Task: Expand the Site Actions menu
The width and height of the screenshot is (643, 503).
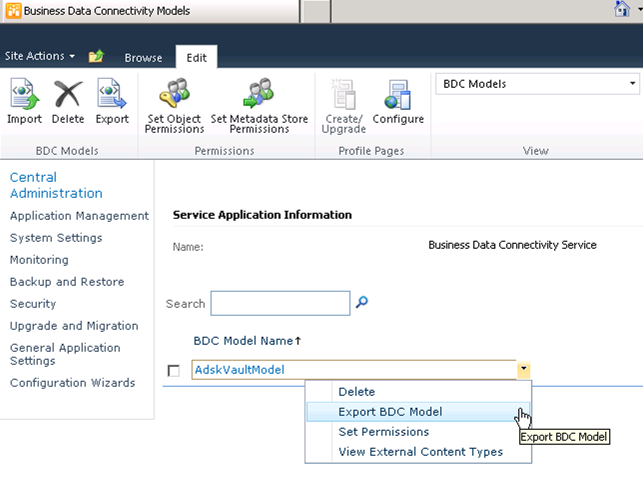Action: pyautogui.click(x=40, y=57)
